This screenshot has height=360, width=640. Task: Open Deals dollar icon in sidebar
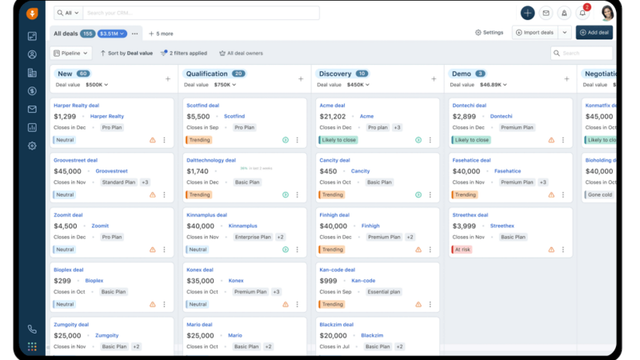(x=32, y=91)
